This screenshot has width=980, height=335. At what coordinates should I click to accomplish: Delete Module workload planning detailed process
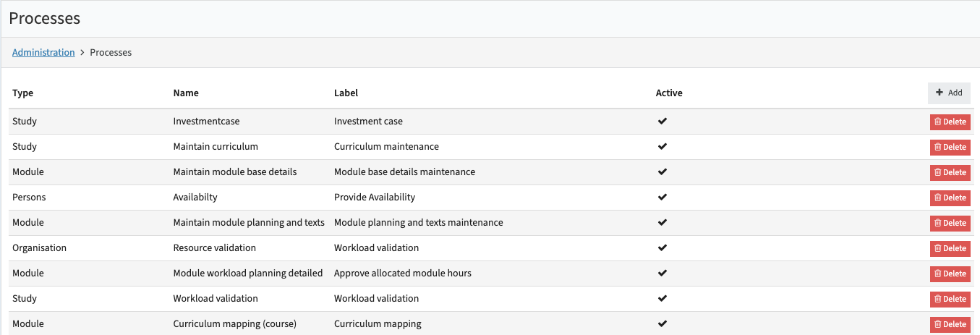[x=950, y=273]
